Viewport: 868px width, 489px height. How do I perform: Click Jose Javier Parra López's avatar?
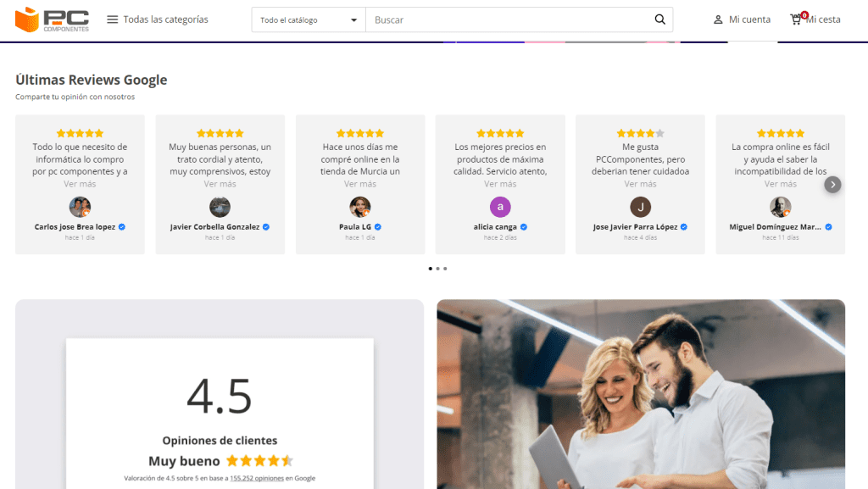tap(640, 207)
